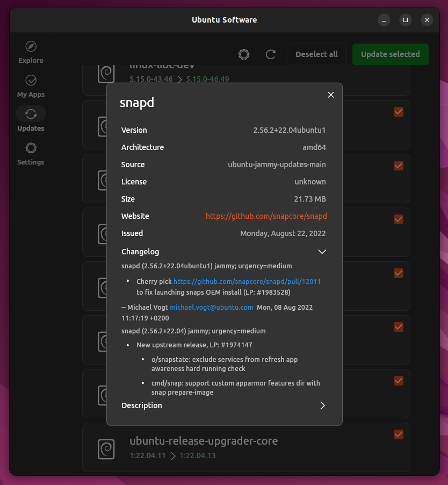448x485 pixels.
Task: Refresh the updates list
Action: pyautogui.click(x=271, y=54)
